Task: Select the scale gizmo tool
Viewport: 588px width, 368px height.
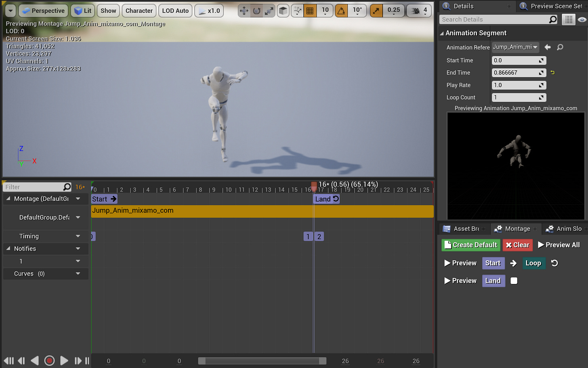Action: click(x=269, y=11)
